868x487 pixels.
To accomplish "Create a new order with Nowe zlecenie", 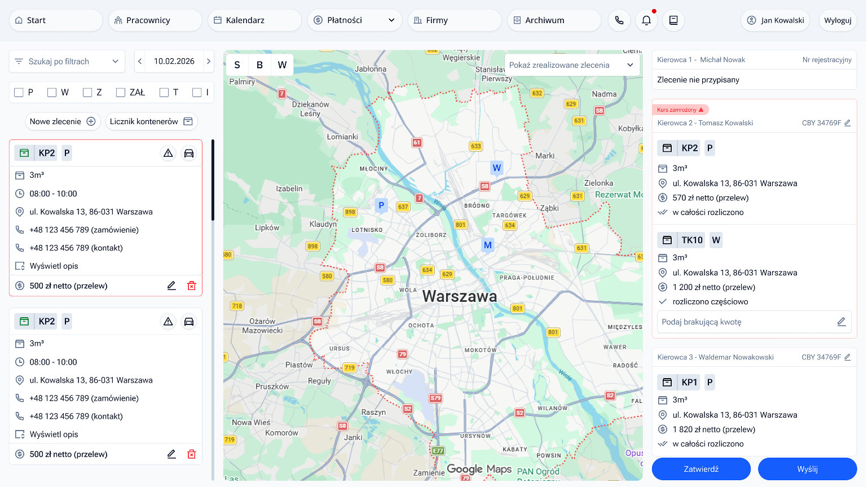I will tap(63, 121).
